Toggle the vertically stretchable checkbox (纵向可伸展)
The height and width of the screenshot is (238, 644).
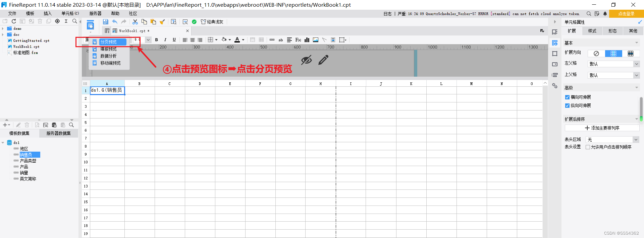tap(567, 106)
